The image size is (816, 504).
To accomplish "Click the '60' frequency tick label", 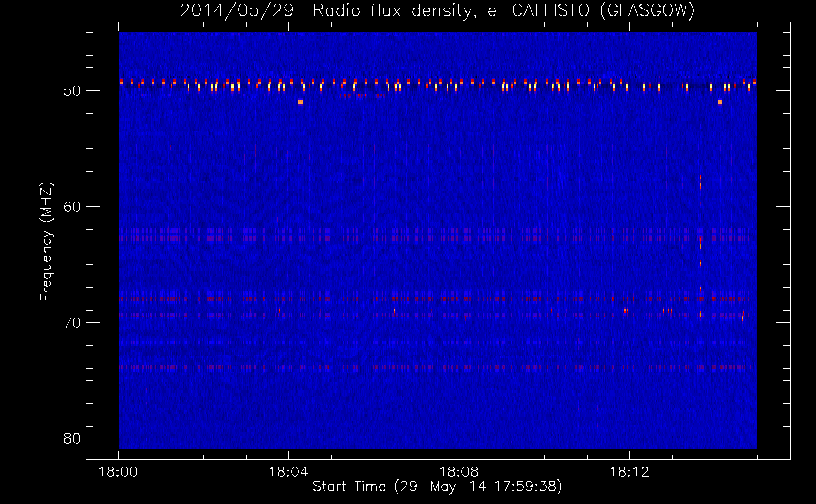I will [72, 207].
